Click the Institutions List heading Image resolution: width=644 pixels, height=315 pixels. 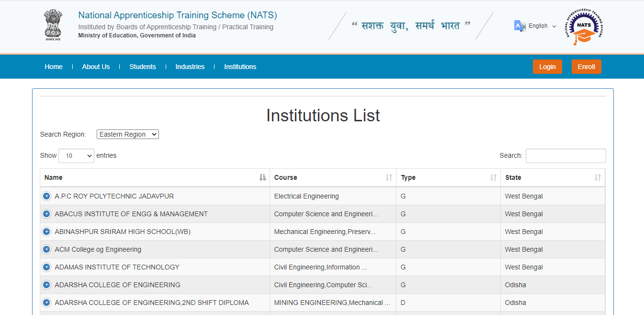point(323,116)
